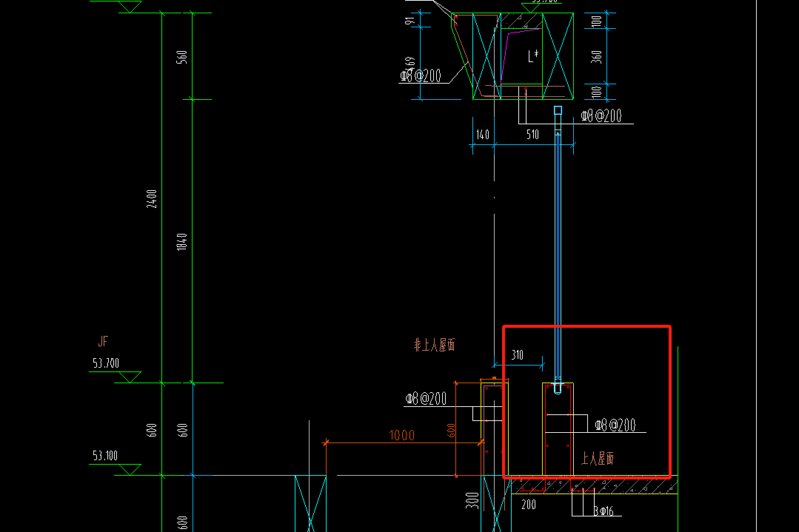Select the 560 dimension text
The image size is (799, 532).
click(182, 57)
